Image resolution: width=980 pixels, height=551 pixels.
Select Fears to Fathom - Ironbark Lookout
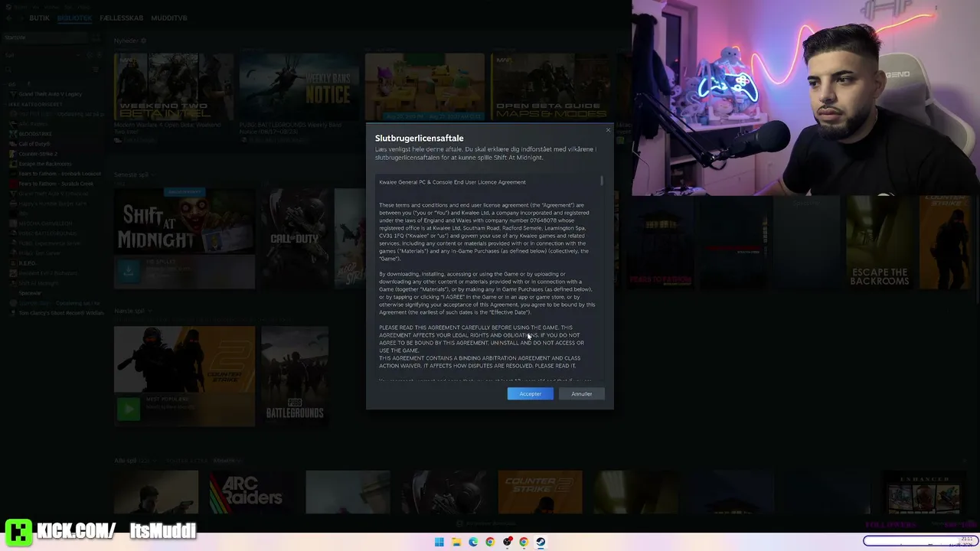click(x=59, y=174)
